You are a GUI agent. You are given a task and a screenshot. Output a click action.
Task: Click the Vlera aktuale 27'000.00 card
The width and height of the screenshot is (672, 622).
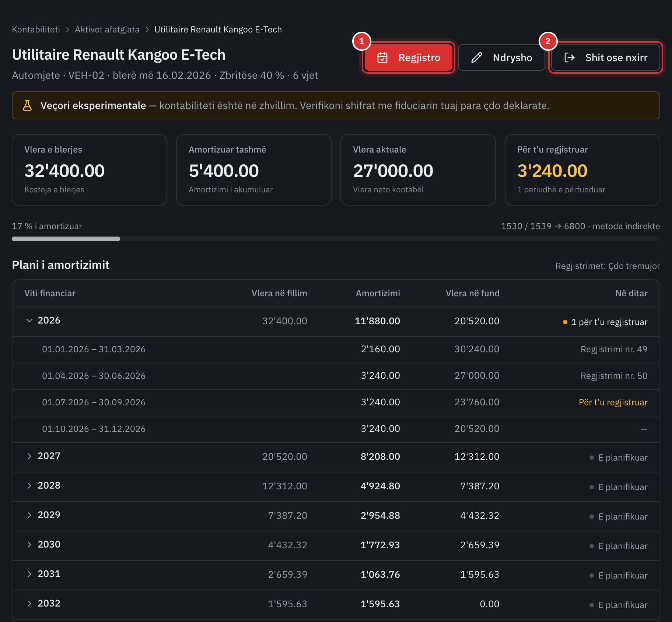(418, 170)
